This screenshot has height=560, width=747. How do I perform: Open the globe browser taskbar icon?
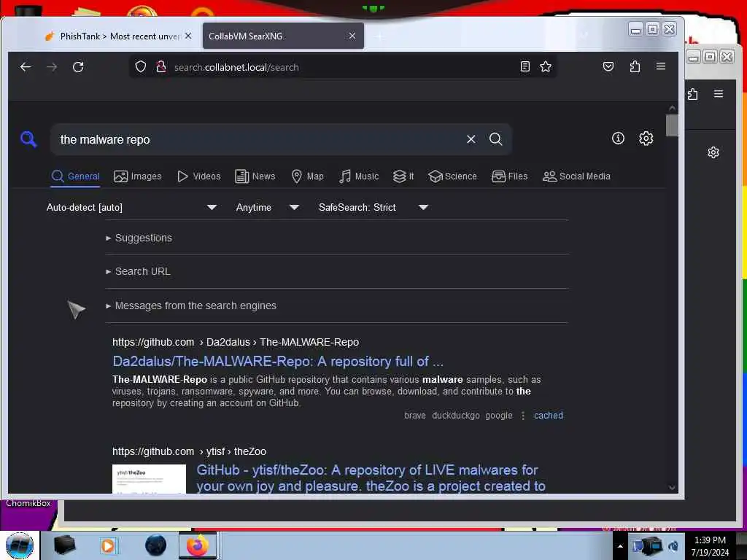tap(155, 545)
